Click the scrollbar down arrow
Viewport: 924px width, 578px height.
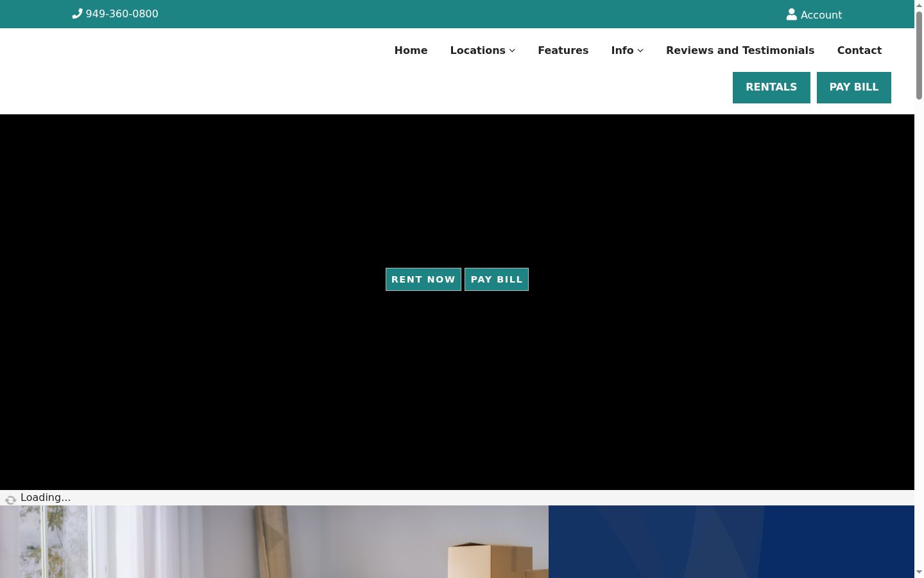[x=919, y=572]
